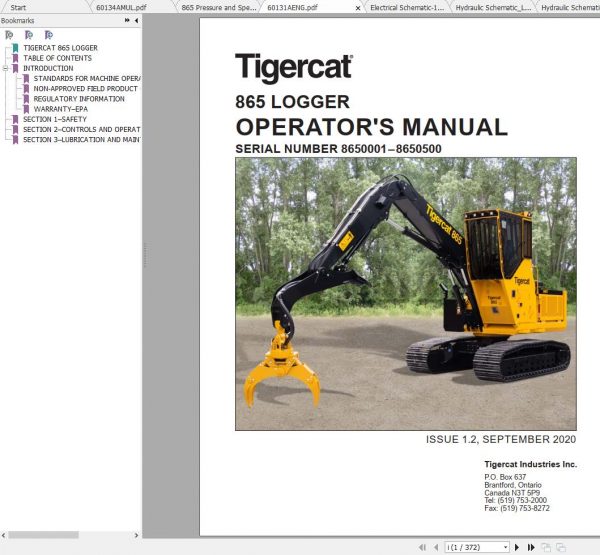
Task: Click the Tel: (519) 753-2000 text
Action: (515, 500)
